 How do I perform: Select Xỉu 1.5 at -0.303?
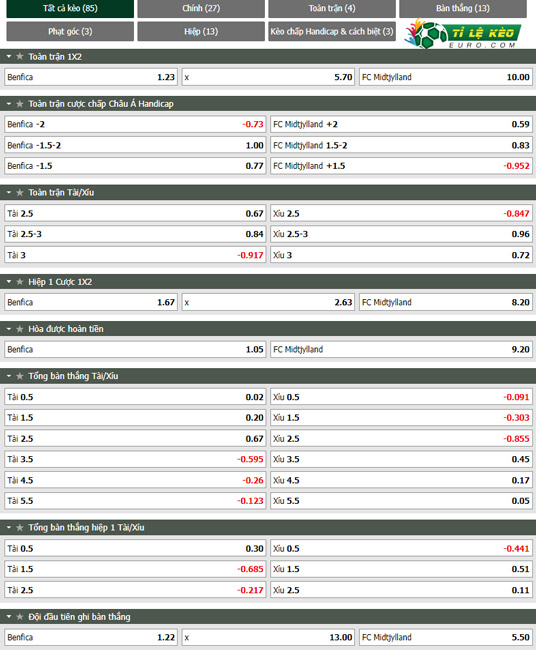coord(401,418)
